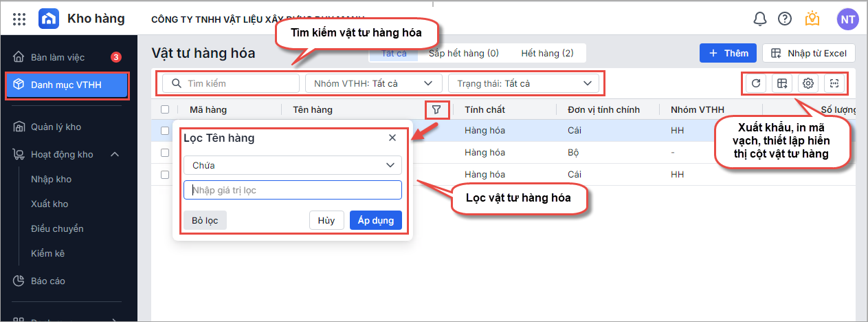Click the barcode print icon
The image size is (868, 322).
coord(834,83)
